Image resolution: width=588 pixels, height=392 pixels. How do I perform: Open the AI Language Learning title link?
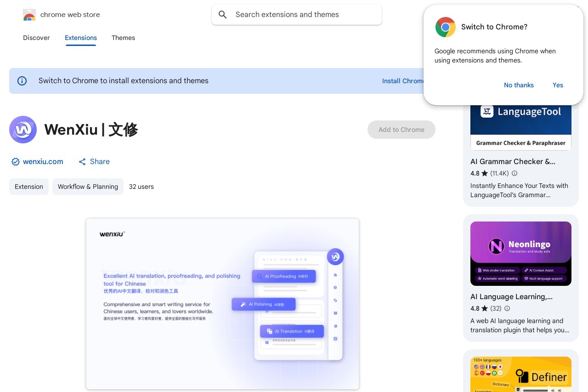[511, 297]
